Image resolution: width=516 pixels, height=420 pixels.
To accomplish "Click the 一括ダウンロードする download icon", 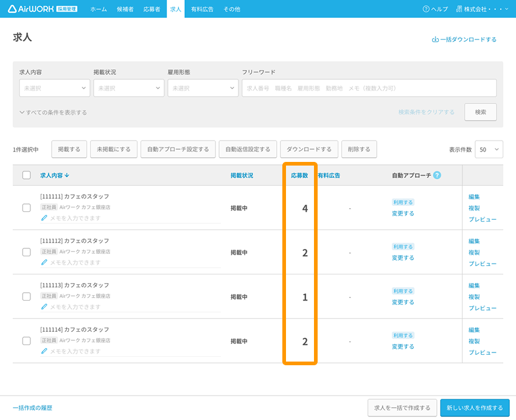I will 435,40.
